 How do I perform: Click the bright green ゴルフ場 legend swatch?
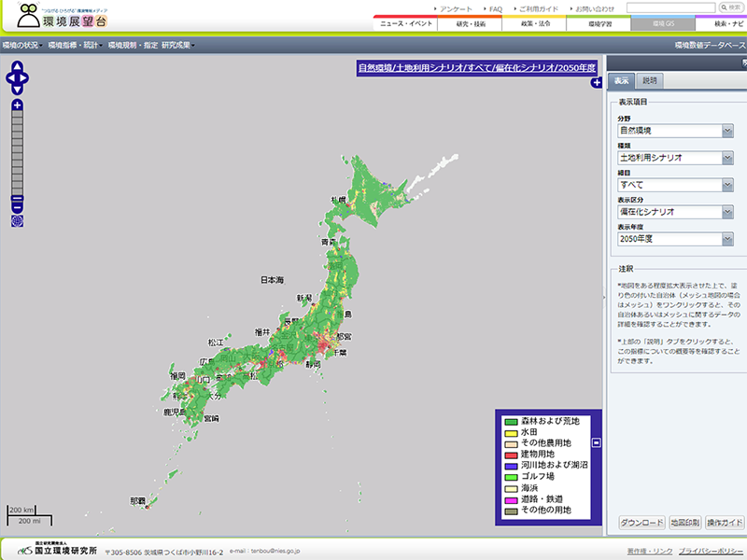511,477
